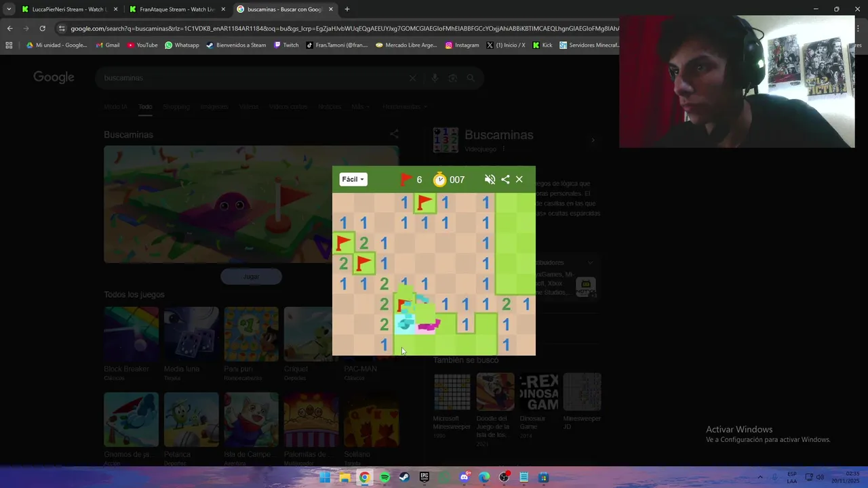This screenshot has height=488, width=868.
Task: Open the Mi unidad Google Drive bookmark
Action: click(56, 45)
